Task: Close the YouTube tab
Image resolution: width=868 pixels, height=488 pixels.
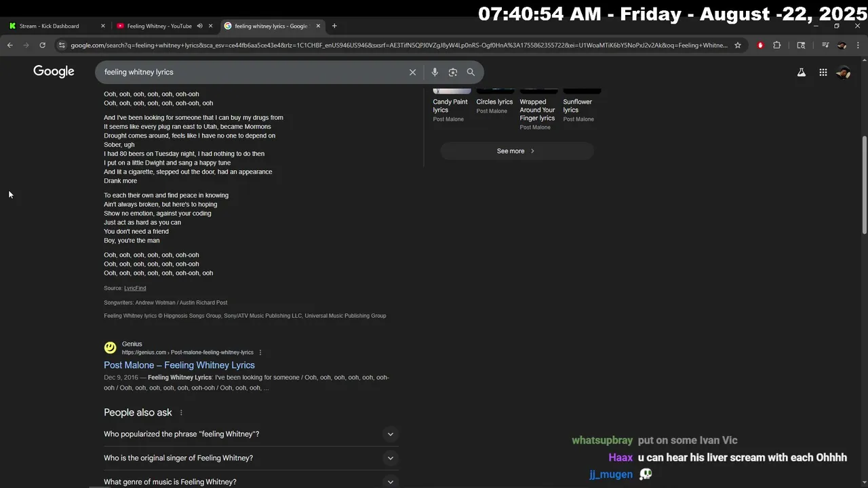Action: [211, 26]
